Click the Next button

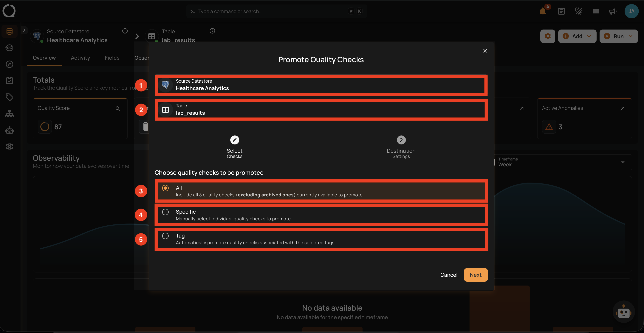click(x=476, y=275)
